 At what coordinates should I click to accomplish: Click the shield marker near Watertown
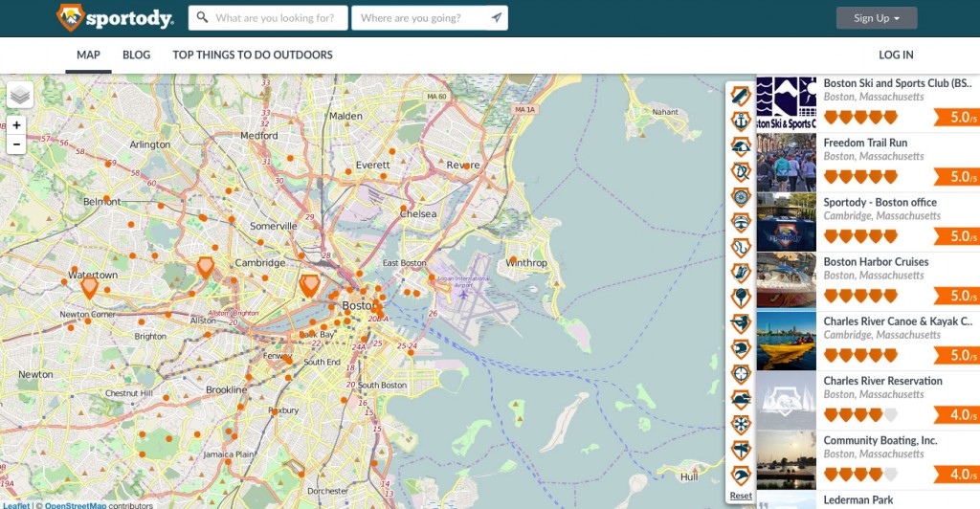(x=89, y=287)
